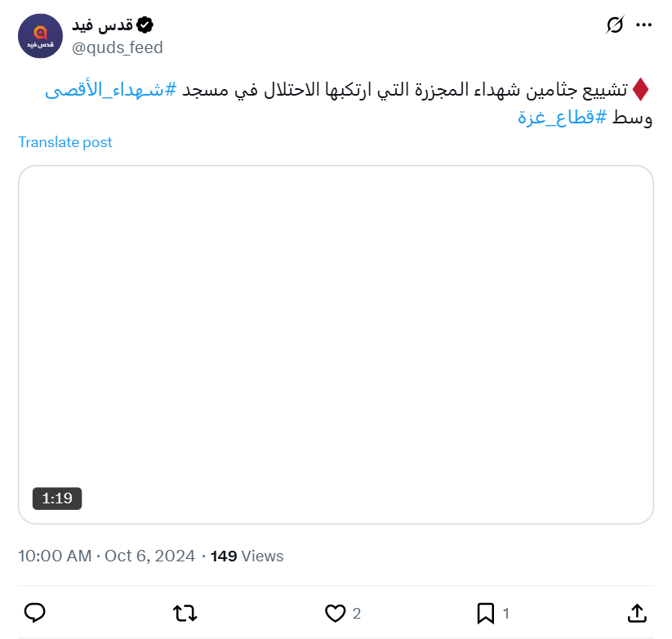Open the #قطاع_غزة hashtag
672x639 pixels.
(564, 116)
